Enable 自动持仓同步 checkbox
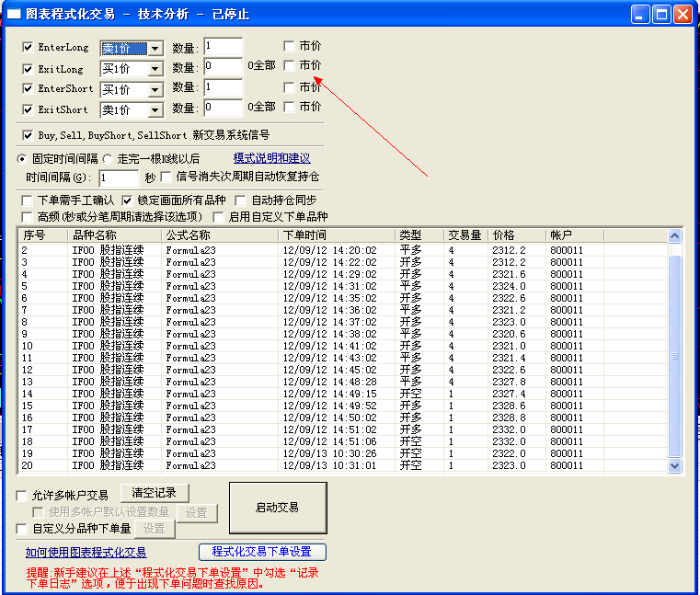The height and width of the screenshot is (595, 700). tap(241, 200)
